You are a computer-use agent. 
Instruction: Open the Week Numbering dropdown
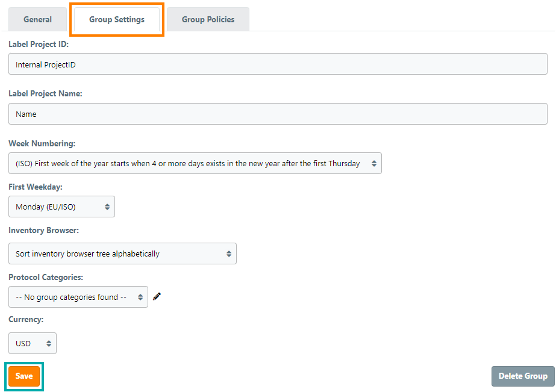coord(195,163)
